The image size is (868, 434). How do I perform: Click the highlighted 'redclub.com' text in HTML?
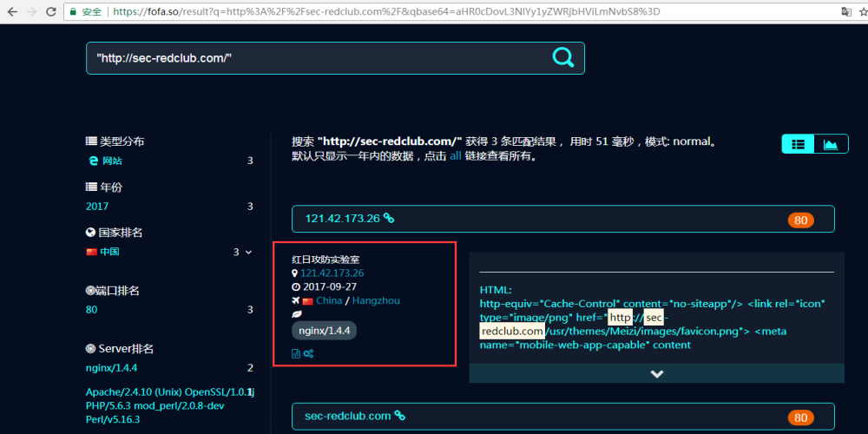coord(512,331)
